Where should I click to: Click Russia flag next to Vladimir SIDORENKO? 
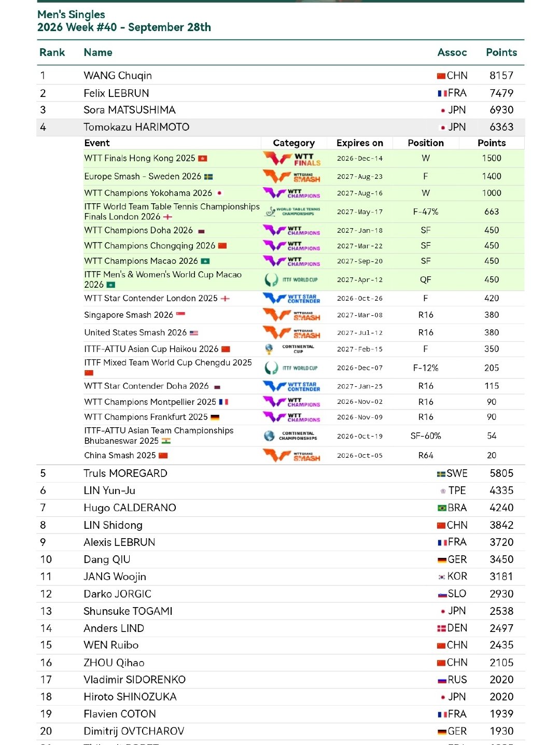coord(442,680)
